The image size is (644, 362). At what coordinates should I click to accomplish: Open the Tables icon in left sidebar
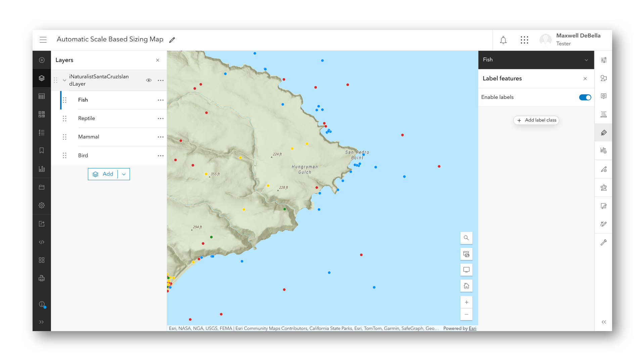coord(42,96)
